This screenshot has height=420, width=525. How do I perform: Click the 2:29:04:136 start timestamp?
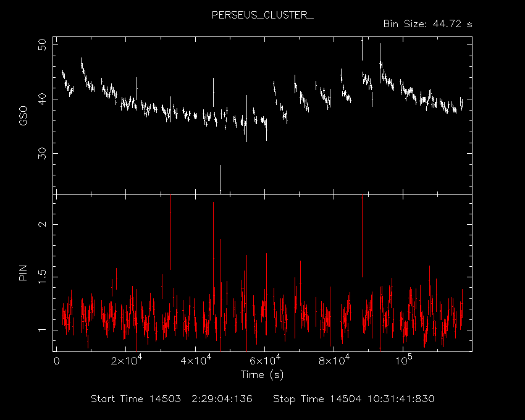pos(222,399)
